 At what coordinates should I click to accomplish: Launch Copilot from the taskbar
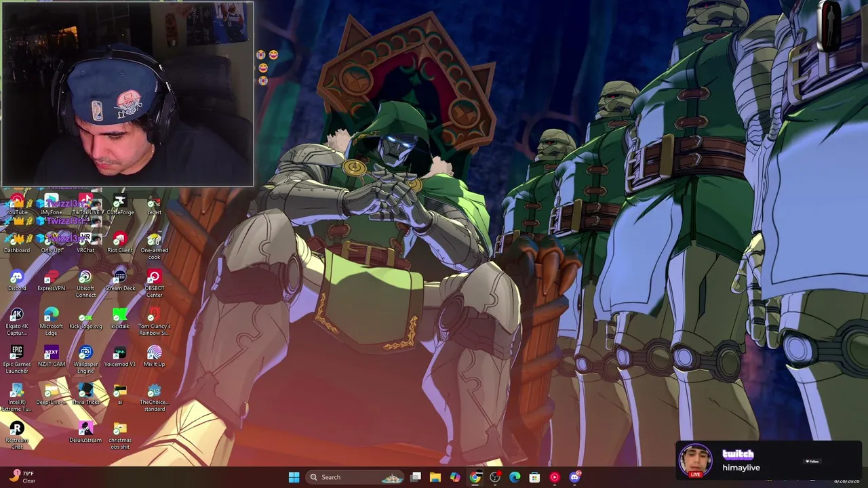tap(455, 477)
